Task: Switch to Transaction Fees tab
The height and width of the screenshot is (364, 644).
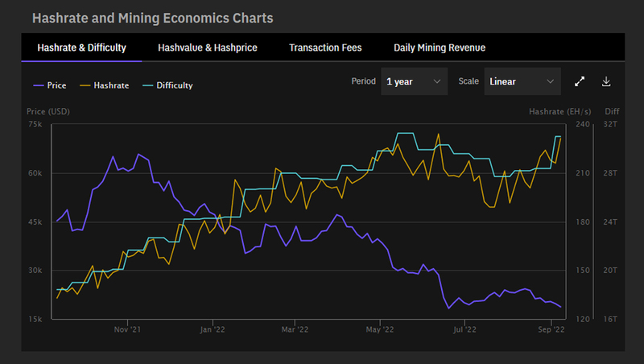Action: [325, 48]
